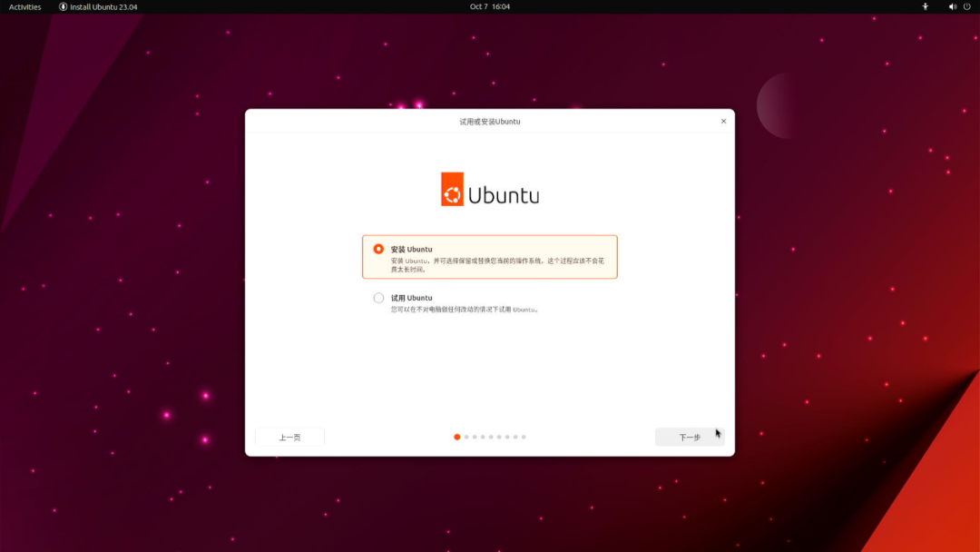
Task: Click the middle page indicator dot
Action: point(491,437)
